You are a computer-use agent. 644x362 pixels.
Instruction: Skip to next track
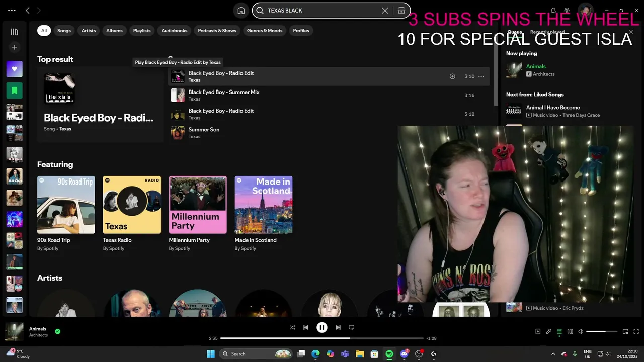click(x=338, y=327)
